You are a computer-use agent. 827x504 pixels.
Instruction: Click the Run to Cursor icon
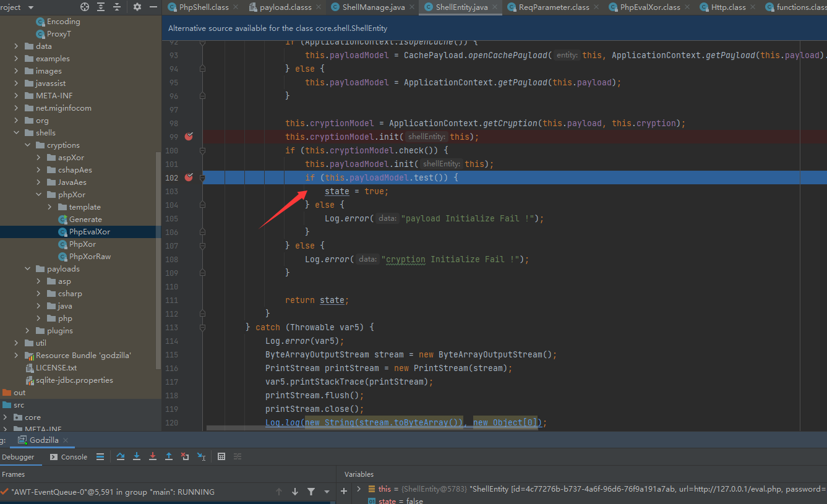[201, 457]
